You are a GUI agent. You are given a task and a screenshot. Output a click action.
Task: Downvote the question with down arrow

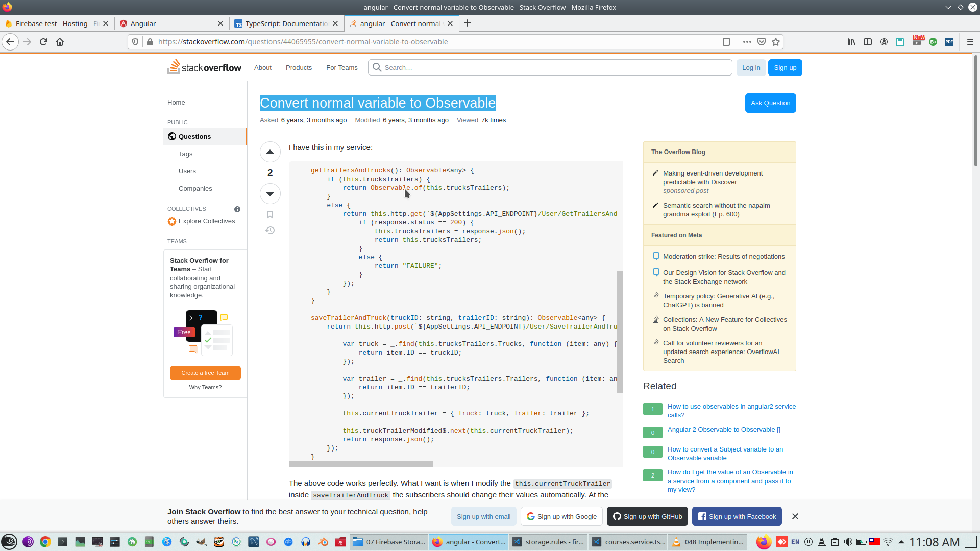(270, 194)
